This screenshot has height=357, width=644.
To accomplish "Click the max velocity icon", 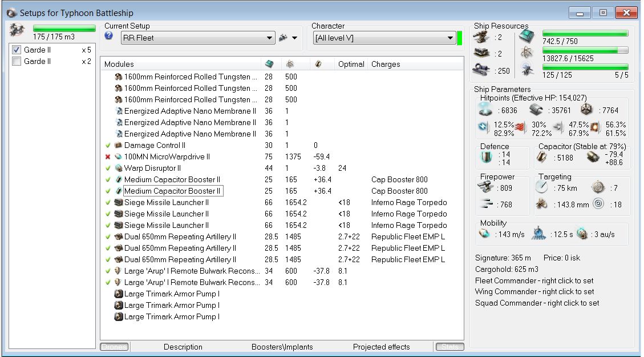I will pos(485,234).
